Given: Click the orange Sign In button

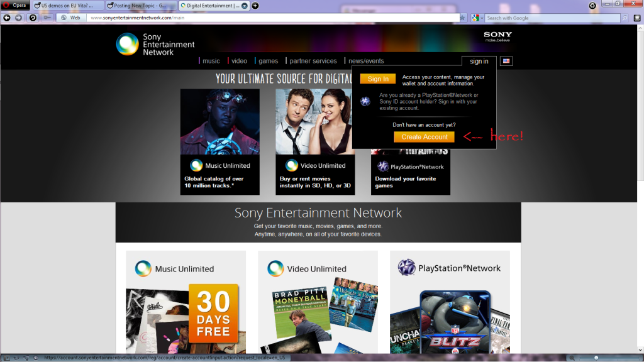Looking at the screenshot, I should coord(378,79).
